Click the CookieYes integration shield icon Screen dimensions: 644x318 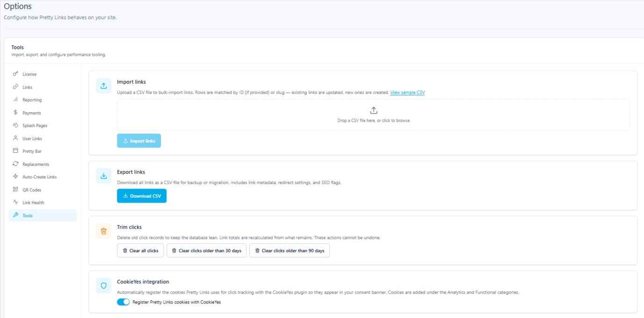pyautogui.click(x=104, y=286)
